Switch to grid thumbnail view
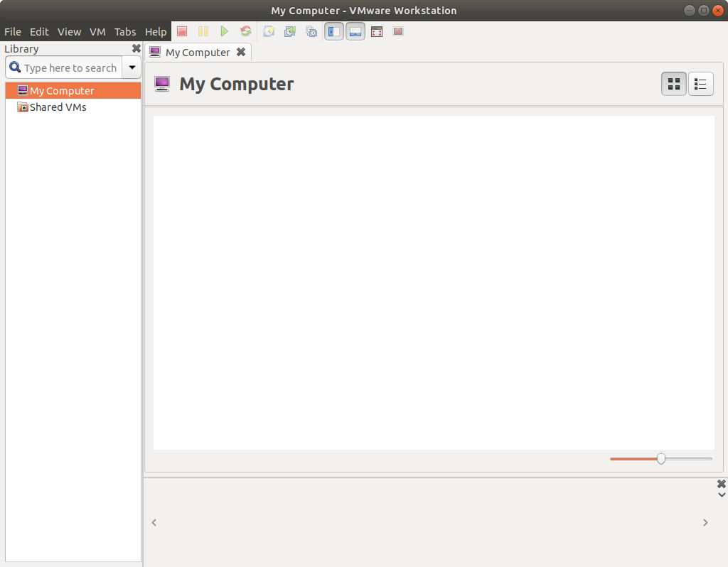The image size is (728, 567). pos(674,84)
